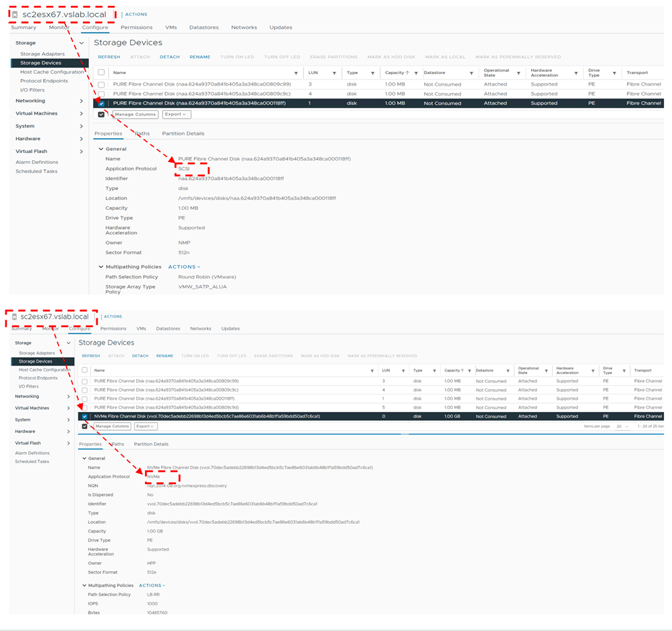Click Capacity column filter icon, upper screenshot
The height and width of the screenshot is (631, 672).
coord(416,73)
